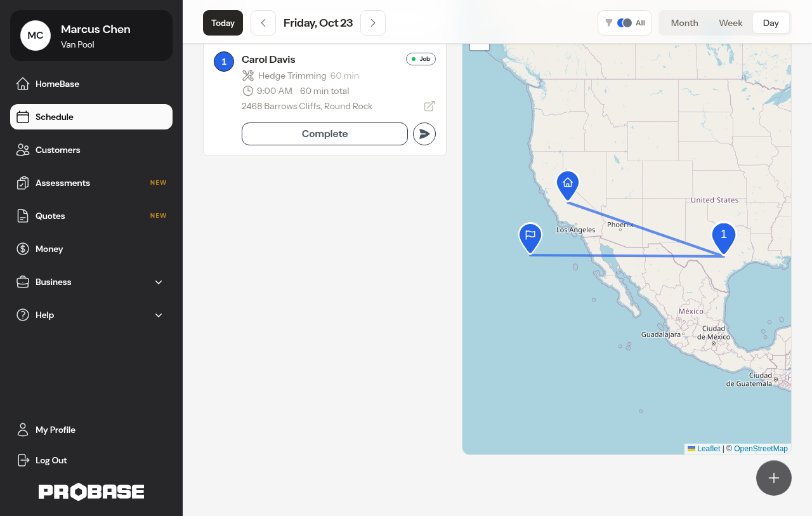Image resolution: width=812 pixels, height=516 pixels.
Task: Open Customers in sidebar
Action: [91, 150]
